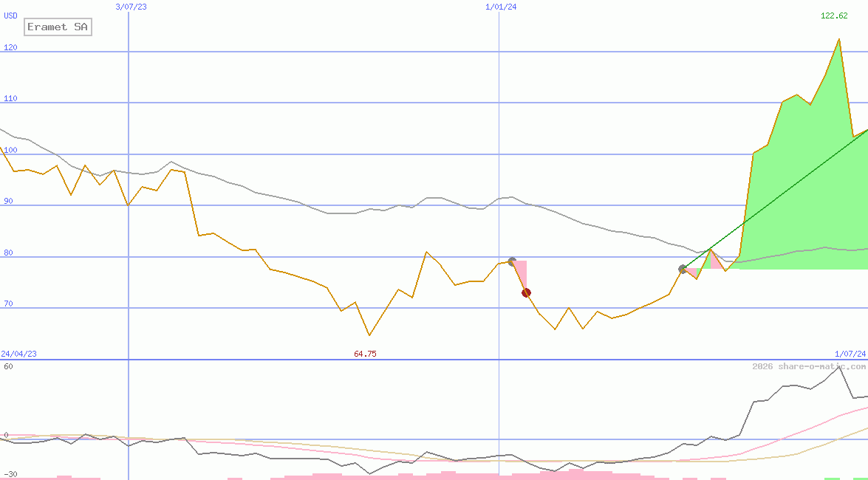This screenshot has width=868, height=480.
Task: Click the pink loss area beside red marker
Action: click(522, 272)
